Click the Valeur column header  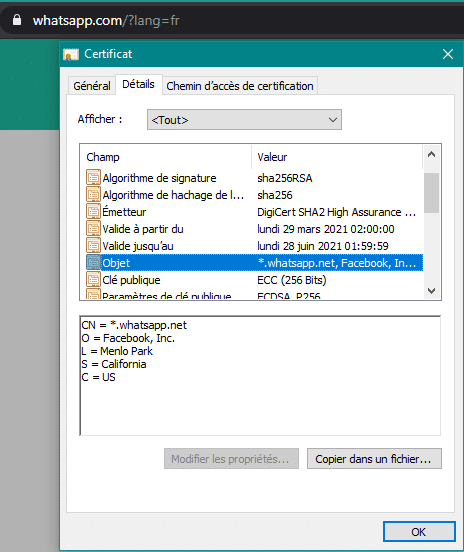(x=337, y=157)
